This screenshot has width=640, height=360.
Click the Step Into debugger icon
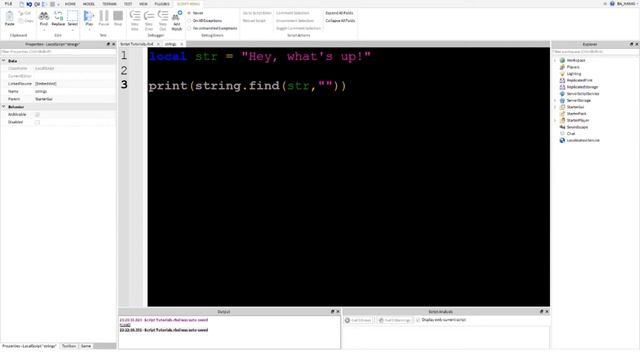click(135, 16)
